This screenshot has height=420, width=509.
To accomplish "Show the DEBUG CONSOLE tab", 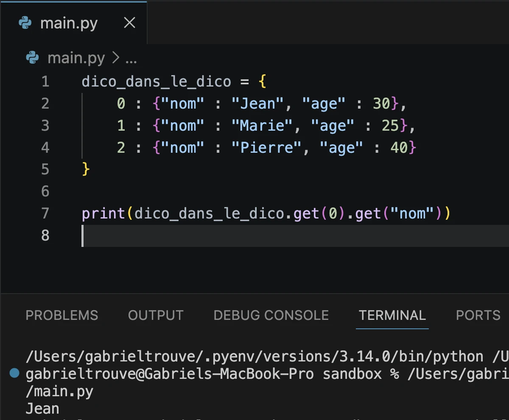I will [271, 315].
